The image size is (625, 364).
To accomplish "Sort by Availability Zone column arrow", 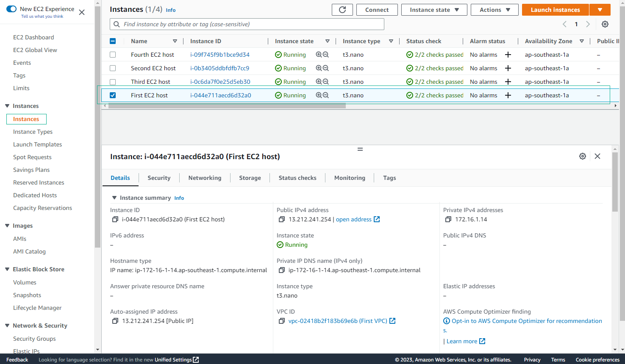I will coord(582,41).
